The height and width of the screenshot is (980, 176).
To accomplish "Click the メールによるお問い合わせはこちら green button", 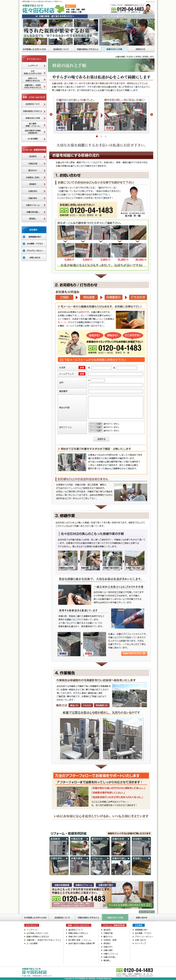I will coord(130,905).
